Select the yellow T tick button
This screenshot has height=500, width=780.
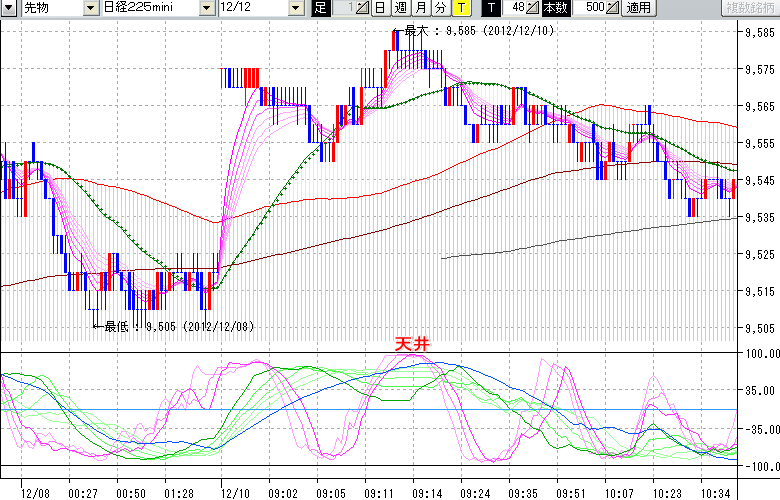click(x=461, y=8)
